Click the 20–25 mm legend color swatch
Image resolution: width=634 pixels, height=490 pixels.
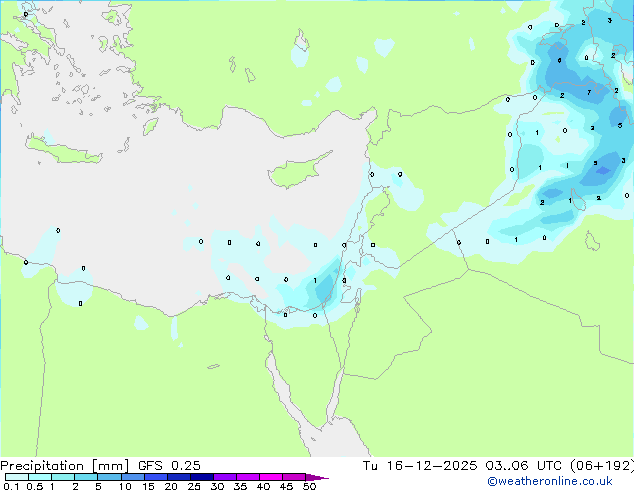click(179, 477)
